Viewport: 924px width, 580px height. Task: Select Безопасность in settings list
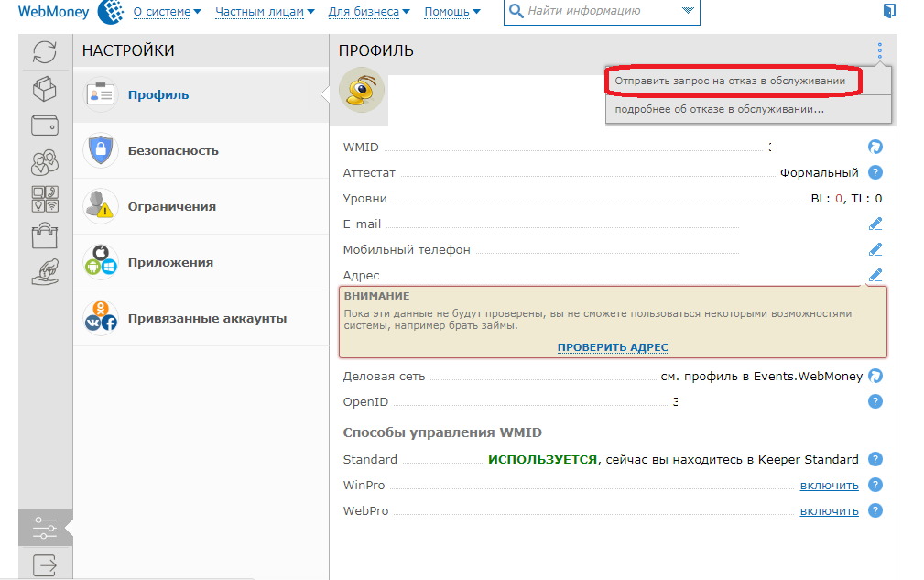pyautogui.click(x=201, y=151)
